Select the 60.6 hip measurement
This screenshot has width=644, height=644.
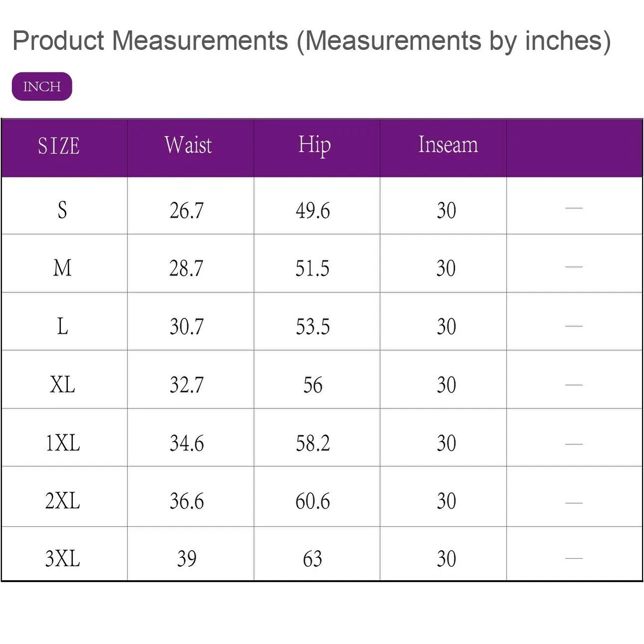click(x=313, y=501)
